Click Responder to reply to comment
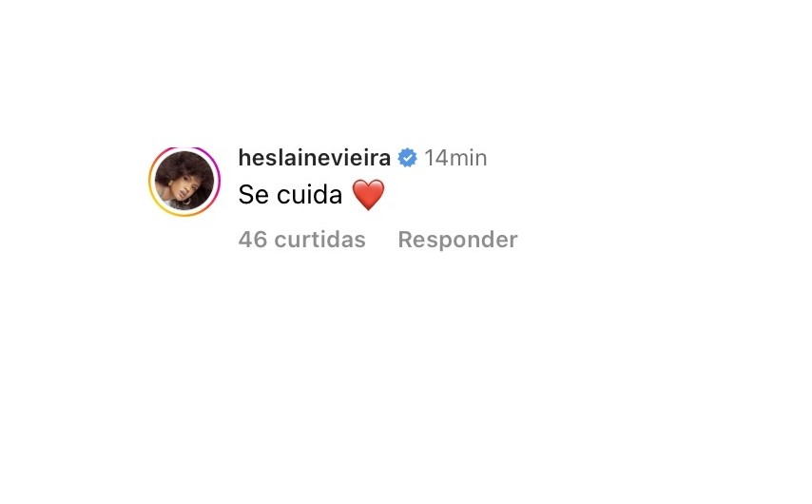Viewport: 812px width, 504px height. 457,240
